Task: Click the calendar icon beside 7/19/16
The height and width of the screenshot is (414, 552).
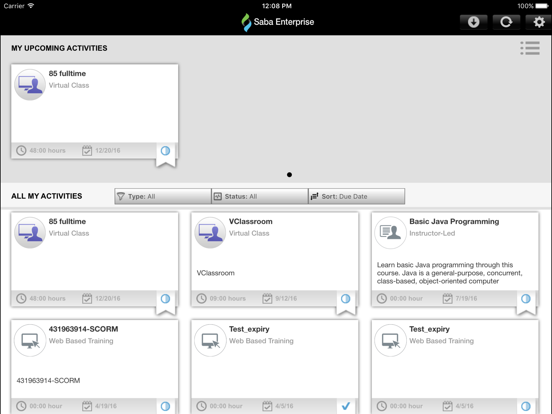Action: click(x=447, y=299)
